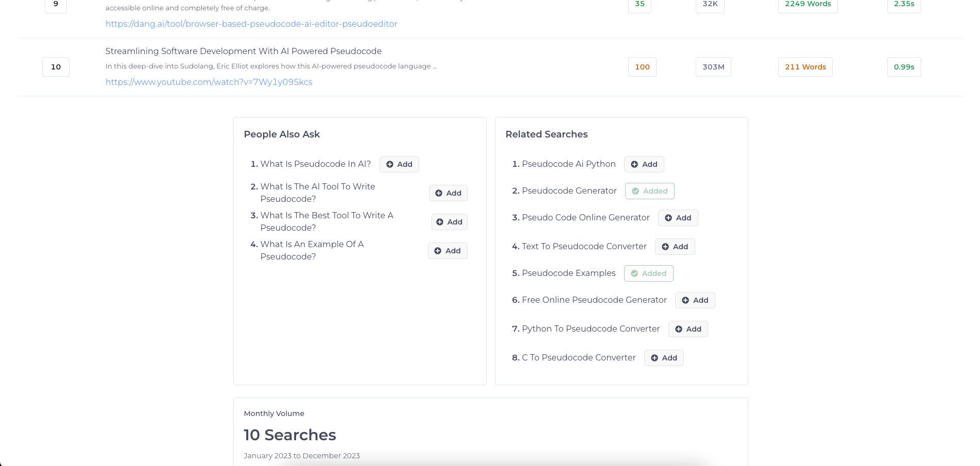Click plus icon for 'What Is An Example Of A Pseudocode?'
Image resolution: width=980 pixels, height=466 pixels.
438,251
